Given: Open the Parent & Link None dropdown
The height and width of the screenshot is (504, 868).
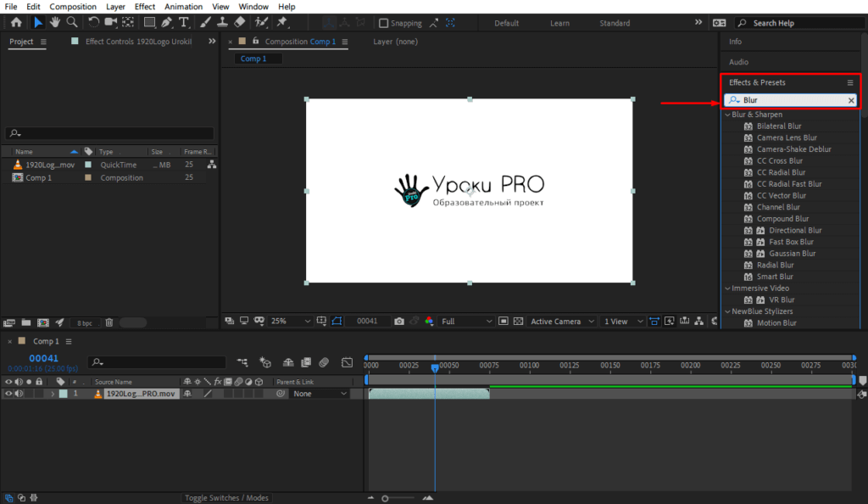Looking at the screenshot, I should click(x=319, y=394).
